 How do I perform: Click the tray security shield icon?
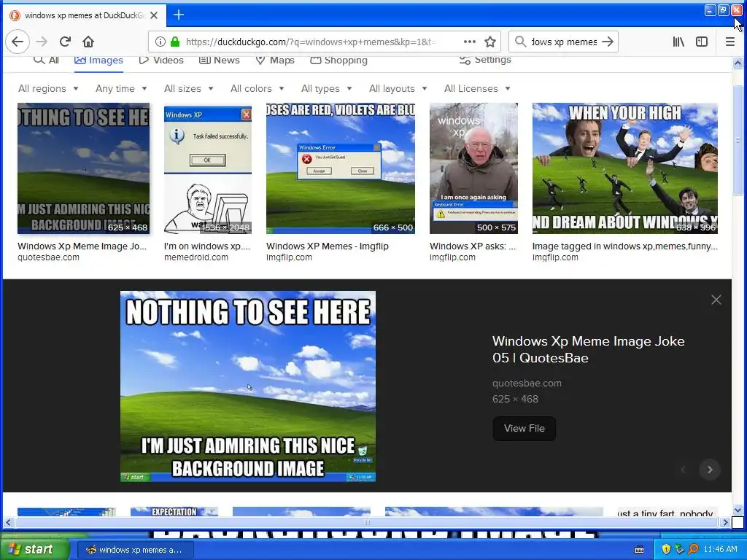tap(666, 549)
